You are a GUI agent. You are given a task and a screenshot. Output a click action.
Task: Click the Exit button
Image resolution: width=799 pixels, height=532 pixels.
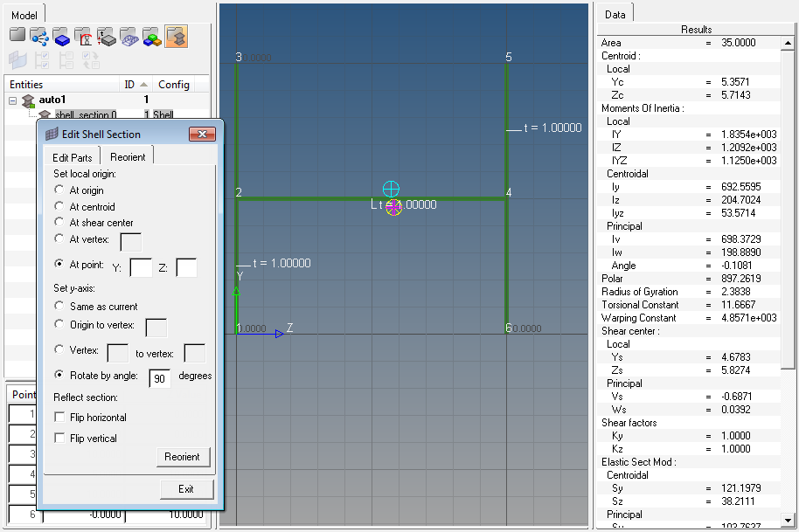pyautogui.click(x=186, y=489)
